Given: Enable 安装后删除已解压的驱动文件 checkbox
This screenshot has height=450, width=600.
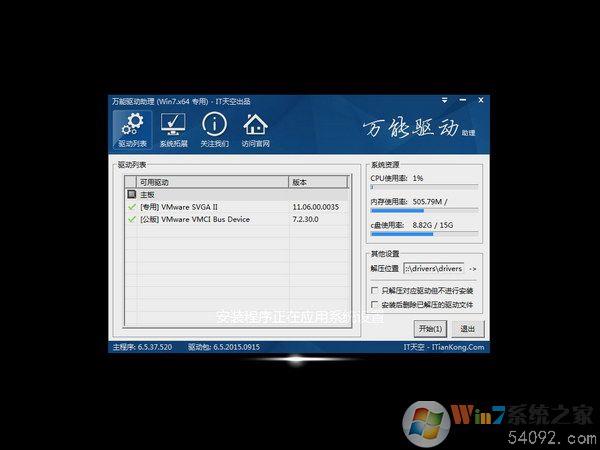Looking at the screenshot, I should coord(375,305).
